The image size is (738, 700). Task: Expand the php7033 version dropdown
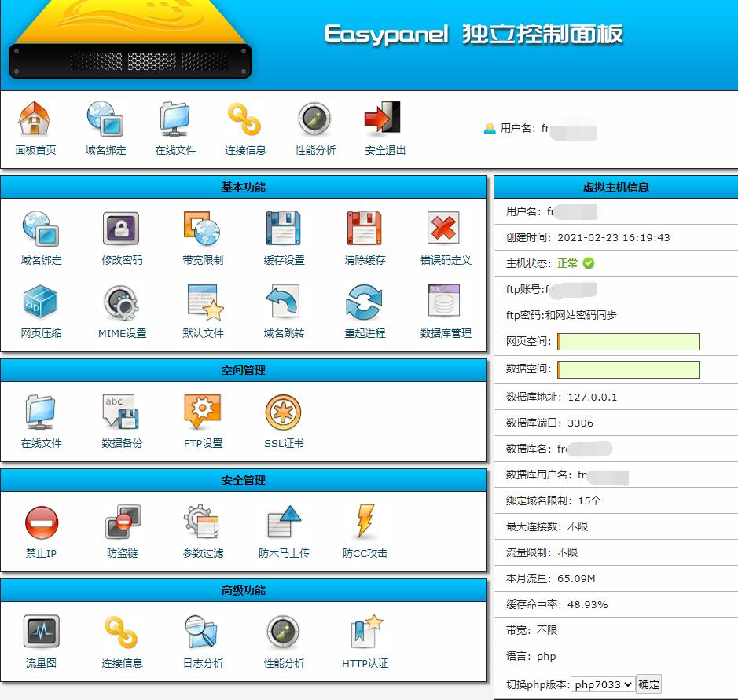(603, 684)
